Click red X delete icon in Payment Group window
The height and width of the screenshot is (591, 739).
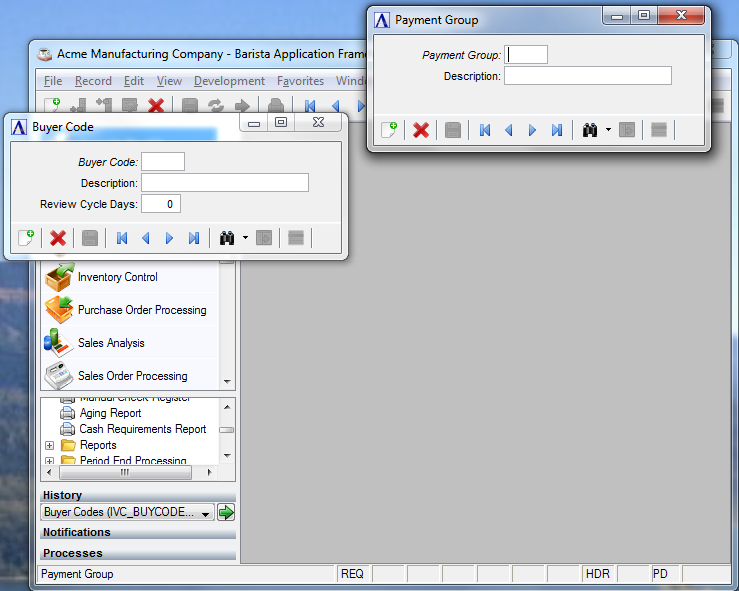point(421,130)
